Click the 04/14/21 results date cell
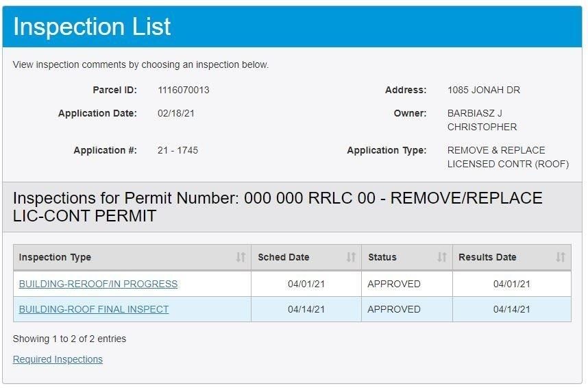The image size is (588, 388). click(x=512, y=309)
